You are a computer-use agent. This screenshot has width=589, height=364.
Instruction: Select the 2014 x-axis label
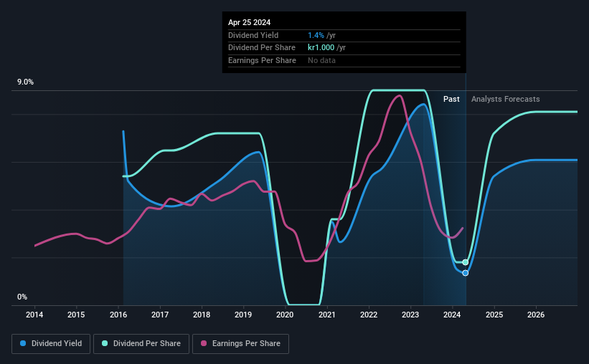tap(34, 315)
